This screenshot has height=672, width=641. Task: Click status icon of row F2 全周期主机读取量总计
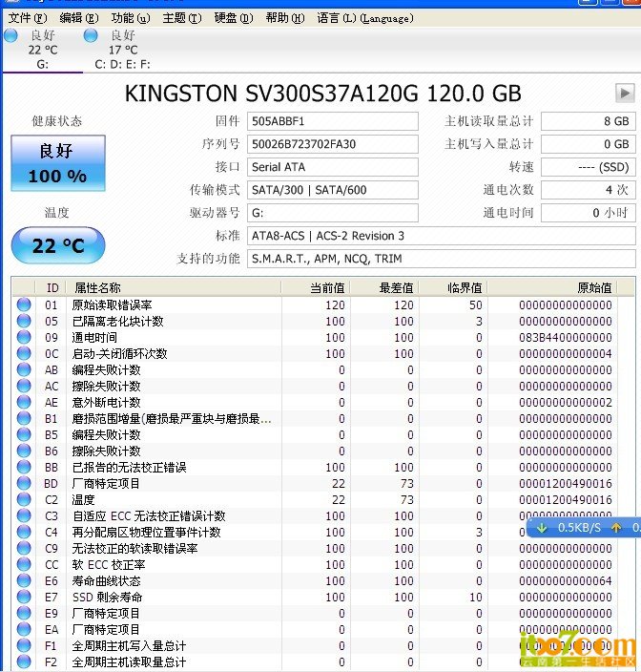(x=24, y=661)
